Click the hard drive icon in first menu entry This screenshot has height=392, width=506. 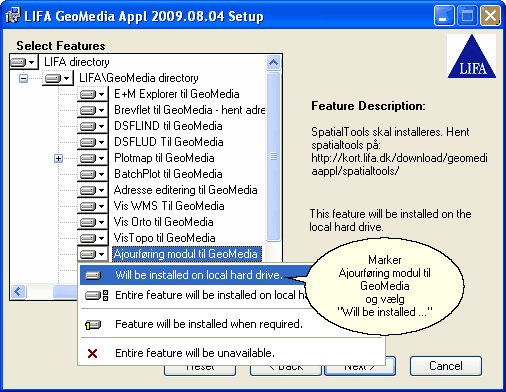coord(93,276)
